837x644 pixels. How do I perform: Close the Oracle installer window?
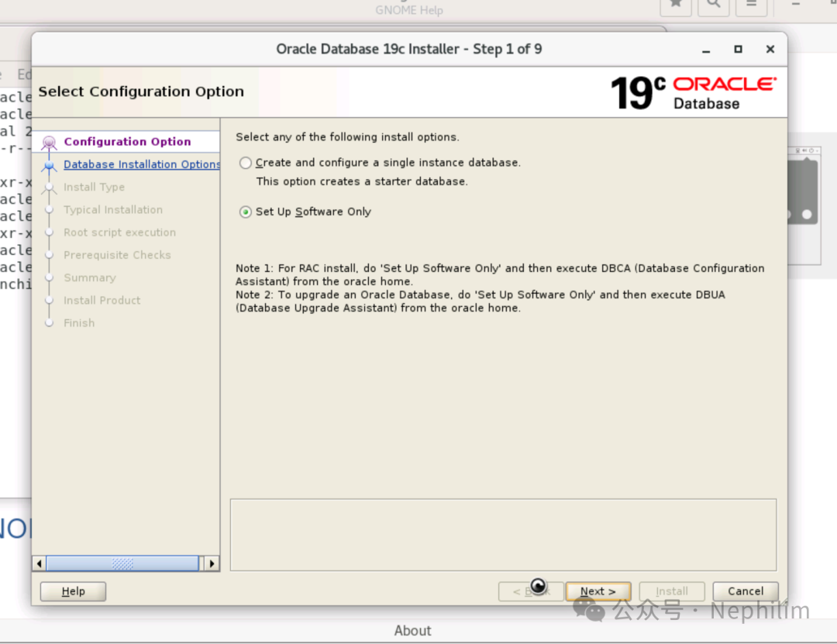(x=770, y=49)
